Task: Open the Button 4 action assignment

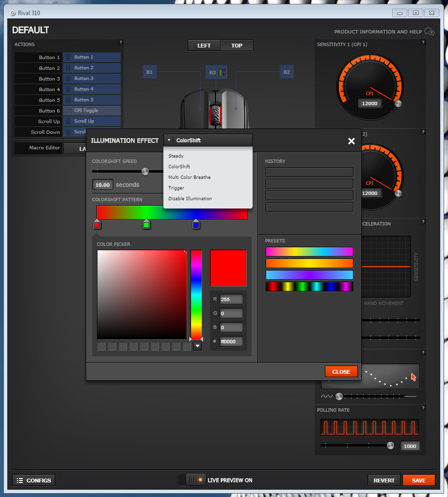Action: [x=92, y=89]
